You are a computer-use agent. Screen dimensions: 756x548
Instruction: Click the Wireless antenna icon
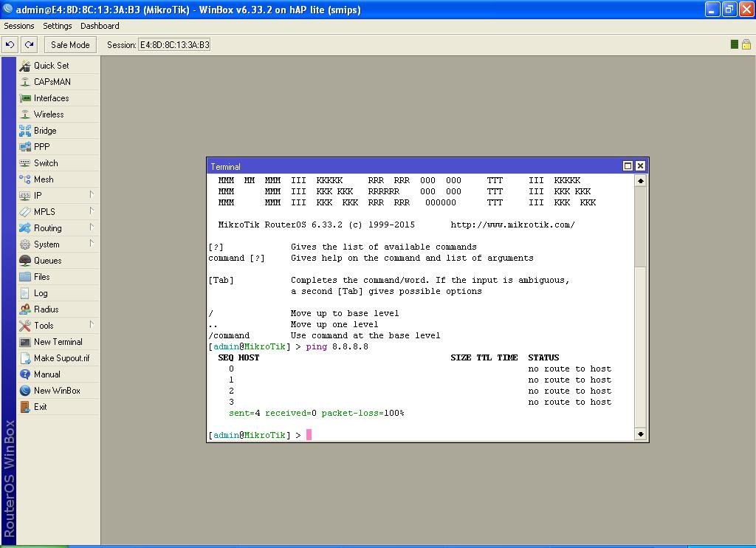coord(25,114)
